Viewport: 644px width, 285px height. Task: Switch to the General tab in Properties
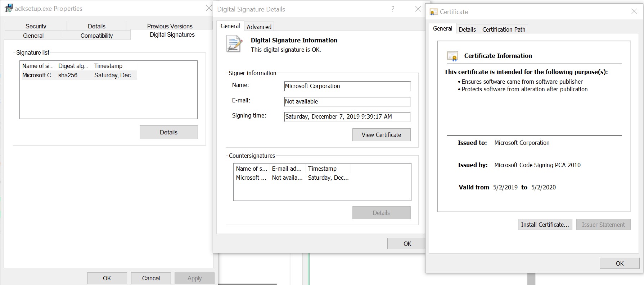(x=33, y=35)
